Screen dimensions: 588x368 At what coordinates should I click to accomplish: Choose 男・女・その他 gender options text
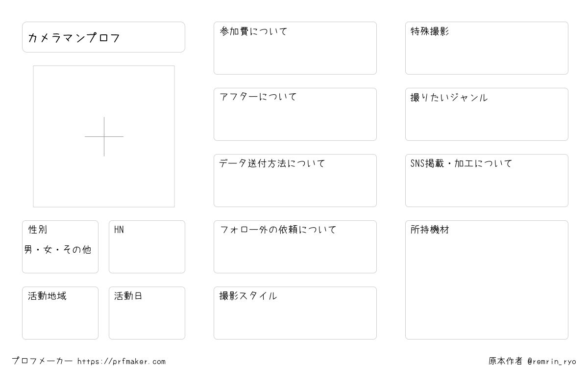(x=58, y=250)
